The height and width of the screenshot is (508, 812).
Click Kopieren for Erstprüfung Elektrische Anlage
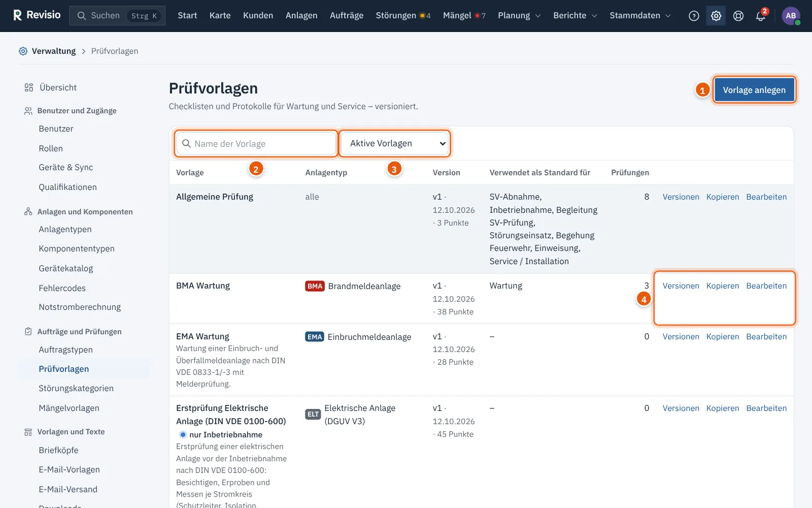tap(722, 408)
